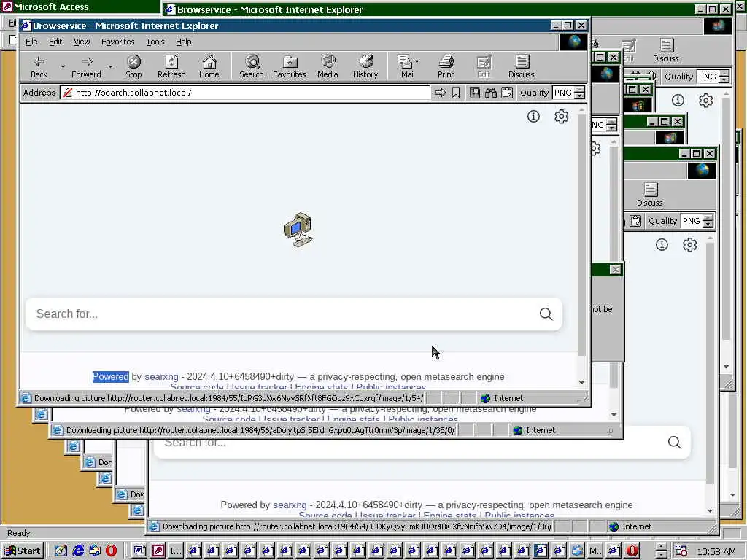Click the Back toolbar button
Viewport: 747px width, 560px height.
click(39, 66)
